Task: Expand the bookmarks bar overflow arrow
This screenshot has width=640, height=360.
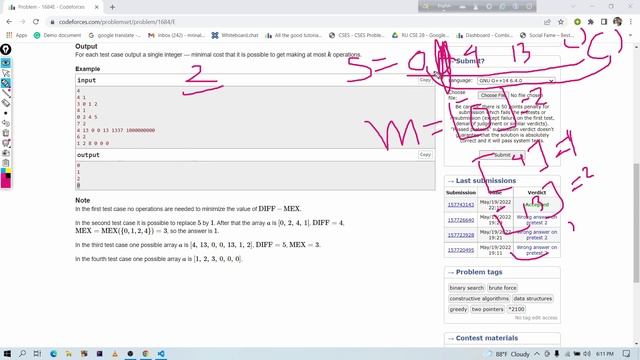Action: click(x=630, y=36)
